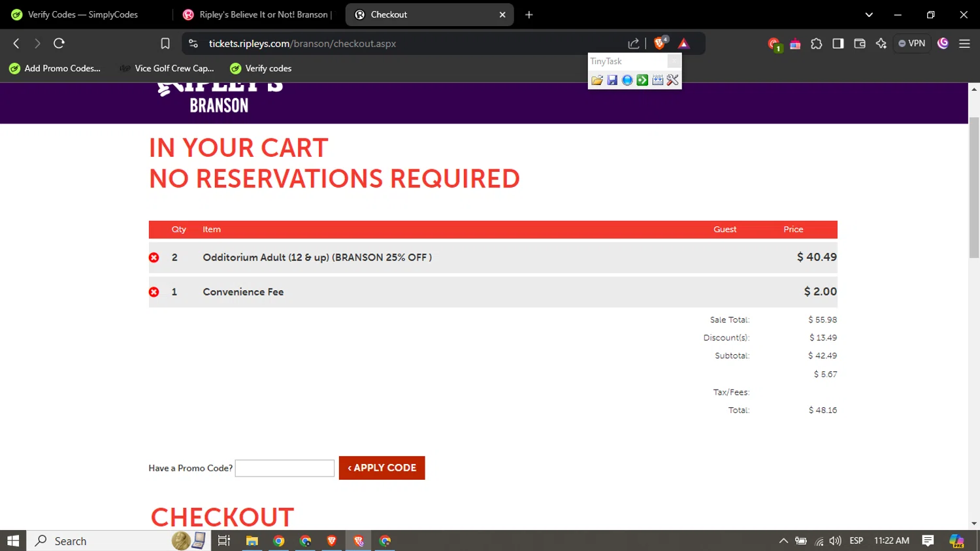Click Odditorium Adult item name
The width and height of the screenshot is (980, 551).
tap(318, 258)
